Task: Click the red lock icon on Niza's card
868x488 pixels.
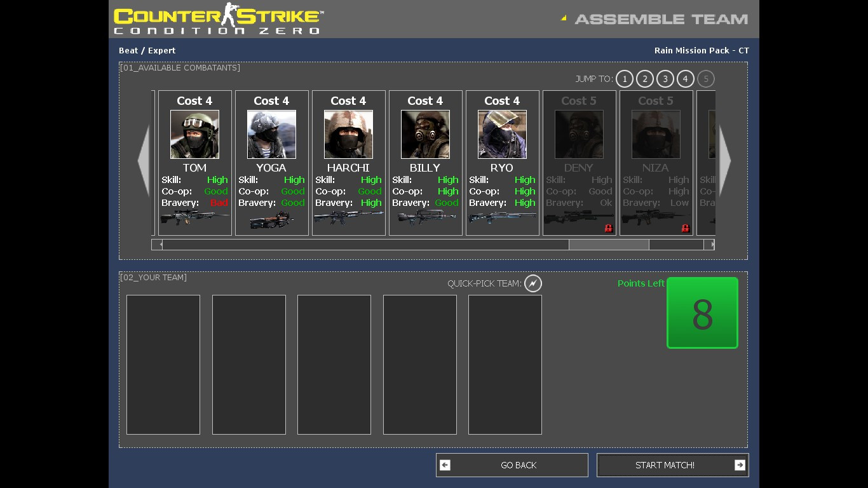Action: coord(686,227)
